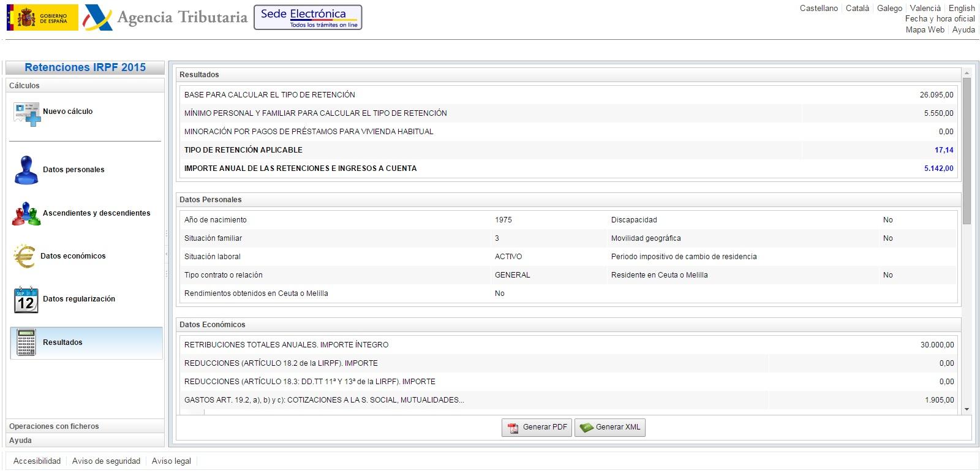
Task: Switch language to English
Action: point(961,8)
